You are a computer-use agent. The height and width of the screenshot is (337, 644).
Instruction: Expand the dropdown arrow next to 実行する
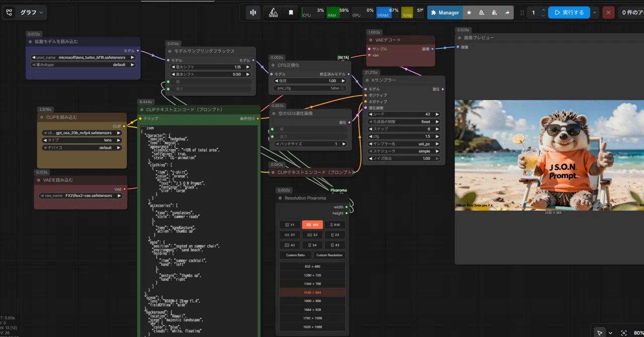(x=595, y=13)
